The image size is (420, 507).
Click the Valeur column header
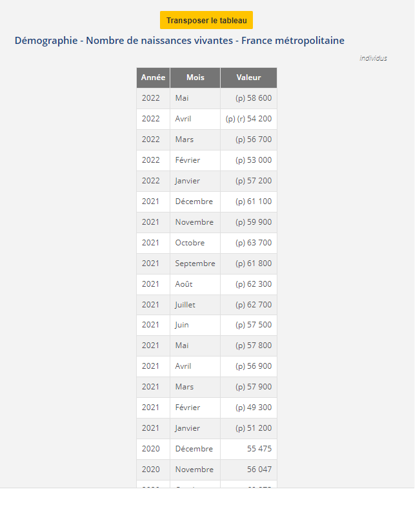click(248, 78)
